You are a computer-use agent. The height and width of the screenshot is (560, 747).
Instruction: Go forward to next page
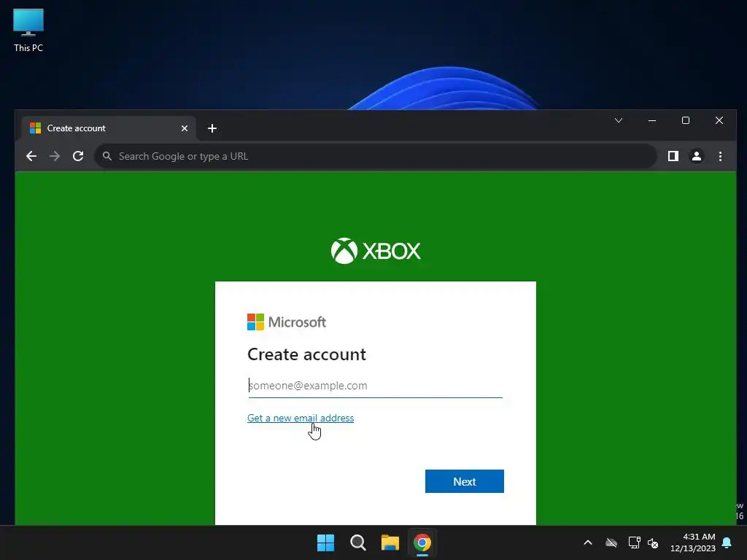pos(55,156)
